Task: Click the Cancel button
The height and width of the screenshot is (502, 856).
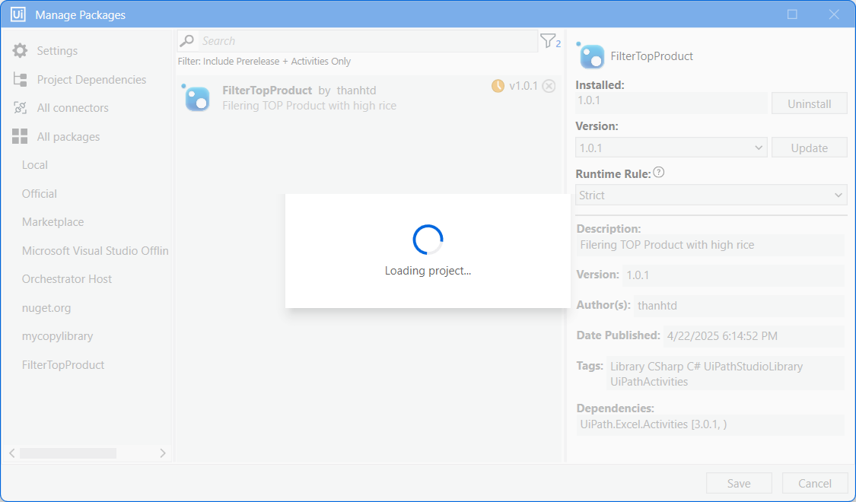Action: tap(815, 483)
